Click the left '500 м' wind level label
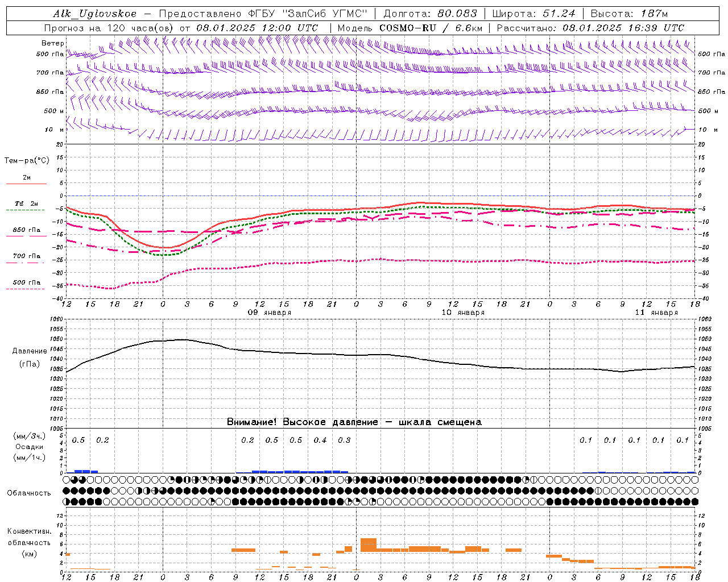This screenshot has width=728, height=582. coord(55,111)
